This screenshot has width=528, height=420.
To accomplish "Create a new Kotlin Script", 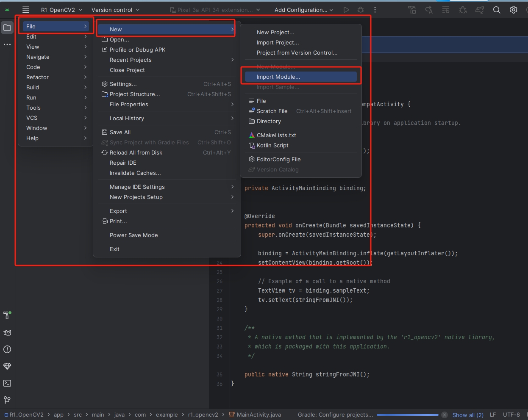I will pos(301,145).
